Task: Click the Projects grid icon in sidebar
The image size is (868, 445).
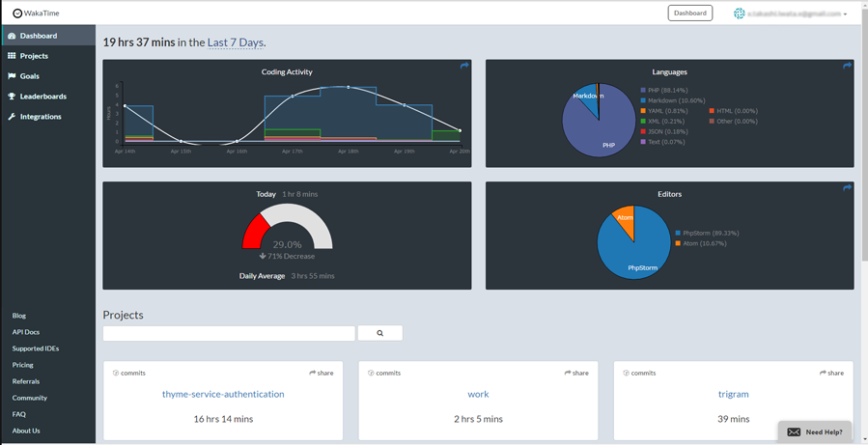Action: tap(12, 56)
